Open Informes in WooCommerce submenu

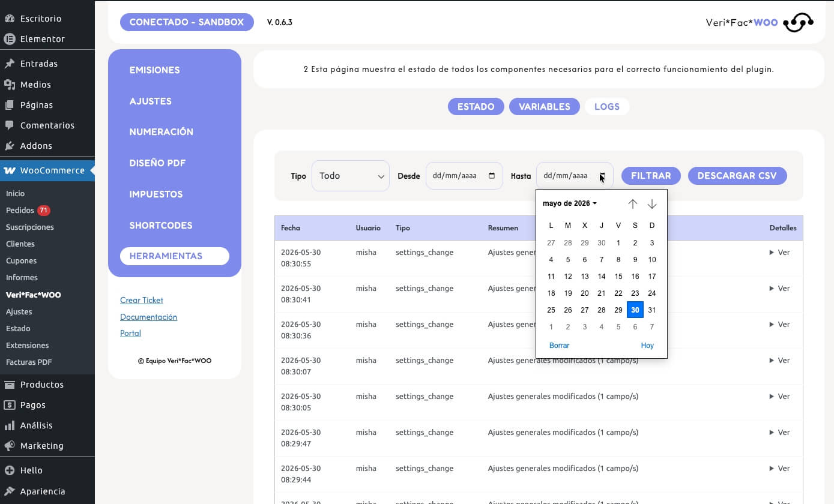coord(22,278)
